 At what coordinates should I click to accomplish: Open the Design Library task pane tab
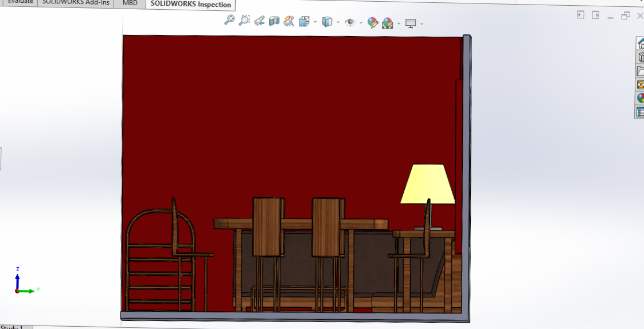pyautogui.click(x=640, y=57)
